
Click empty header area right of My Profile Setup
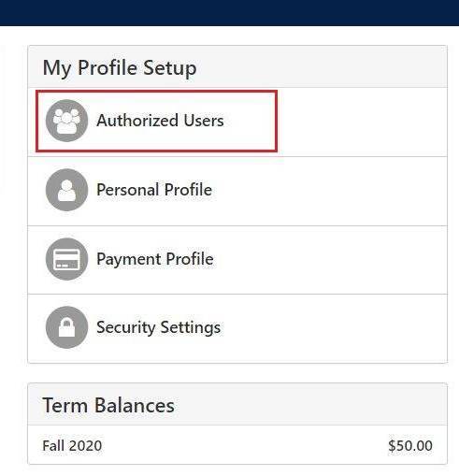tap(321, 66)
